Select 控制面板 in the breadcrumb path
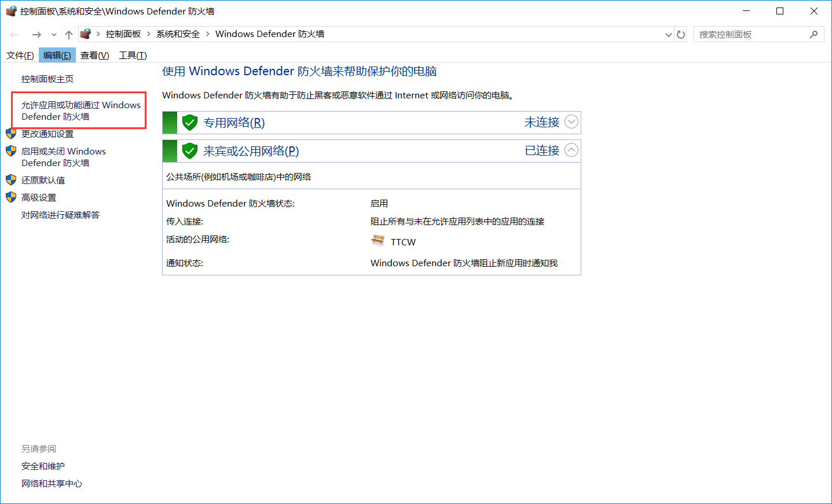 [123, 34]
